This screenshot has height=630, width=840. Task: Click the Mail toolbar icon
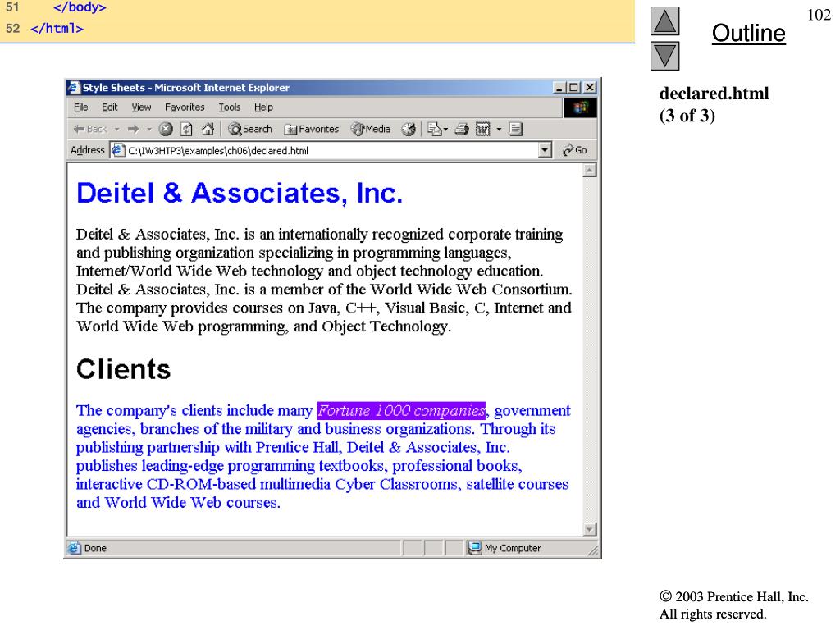434,129
